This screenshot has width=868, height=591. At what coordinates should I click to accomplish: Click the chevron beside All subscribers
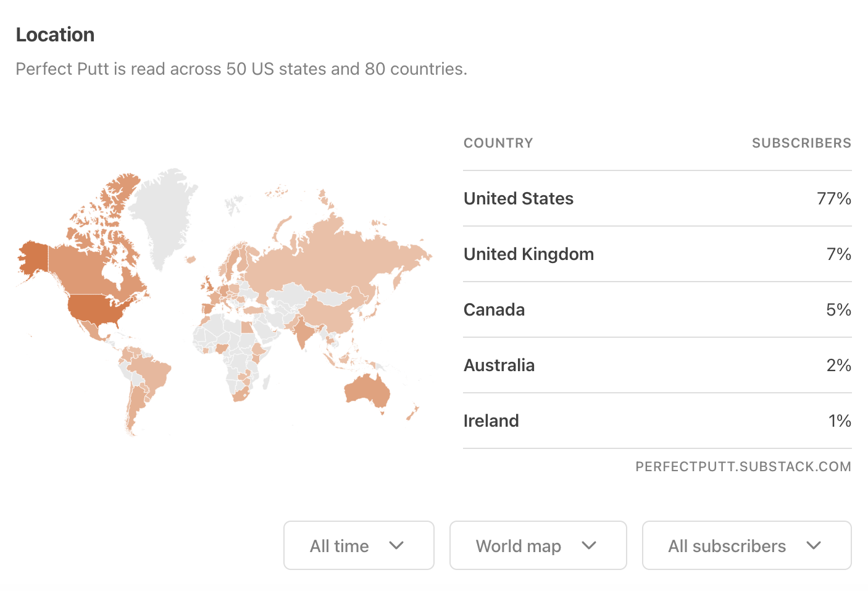tap(814, 545)
